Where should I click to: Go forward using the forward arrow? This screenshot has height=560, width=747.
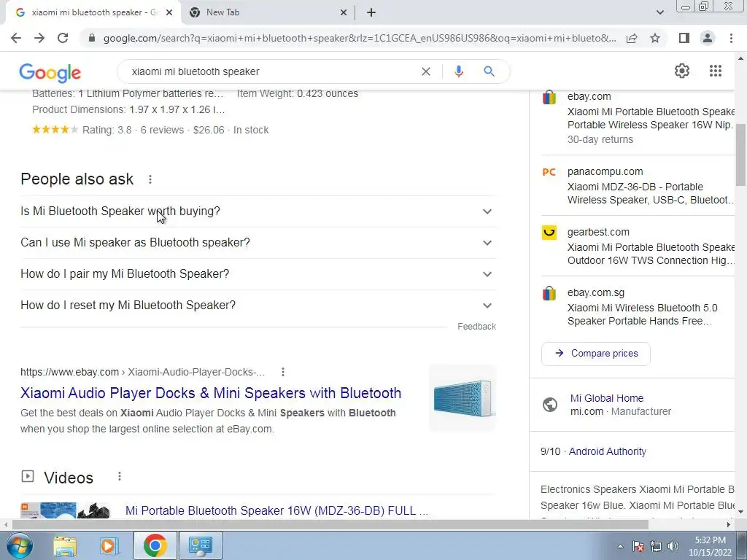coord(39,38)
